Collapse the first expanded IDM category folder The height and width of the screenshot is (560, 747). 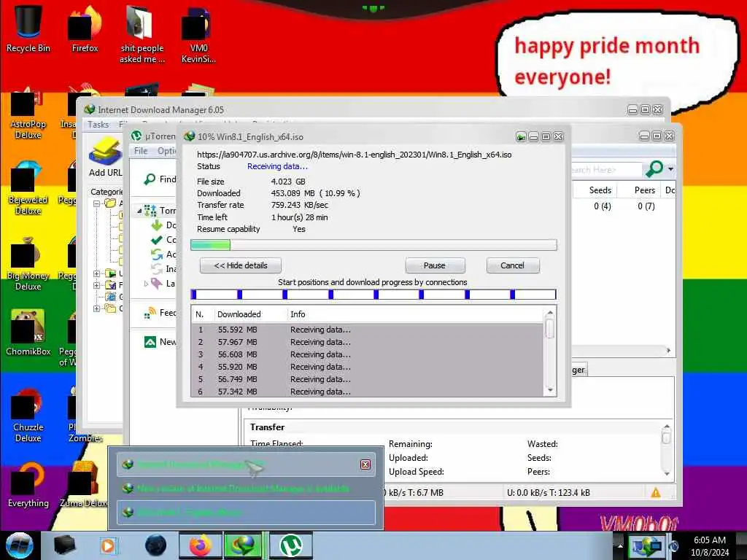[x=97, y=203]
